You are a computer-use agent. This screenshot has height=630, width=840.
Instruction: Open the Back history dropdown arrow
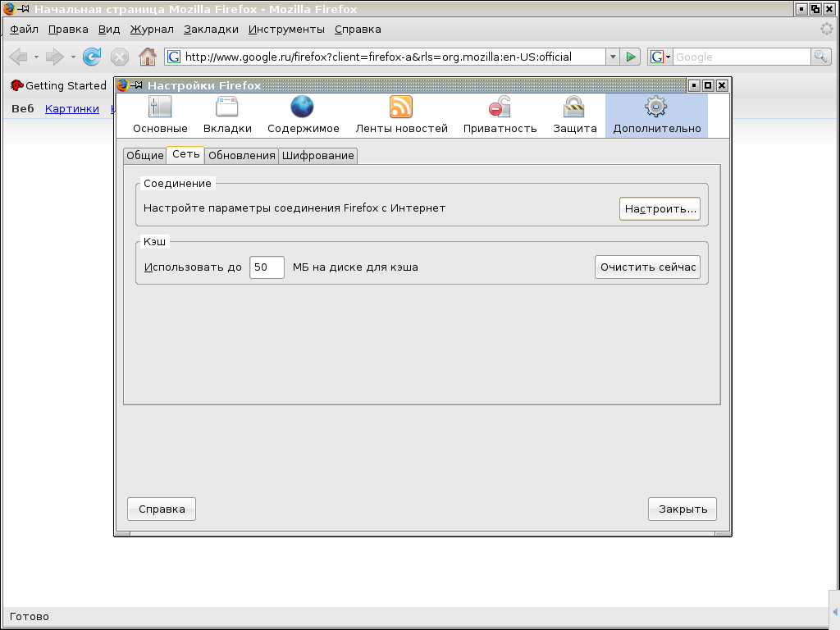pyautogui.click(x=36, y=57)
